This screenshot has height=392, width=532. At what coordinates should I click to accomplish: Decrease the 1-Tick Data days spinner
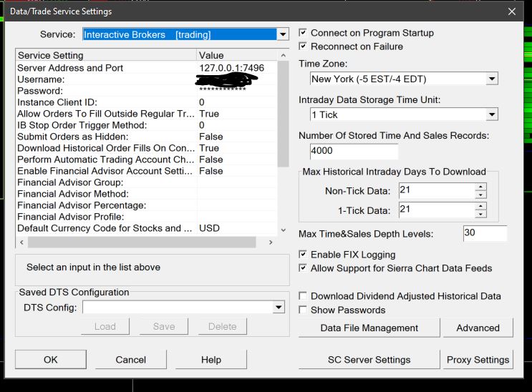[480, 214]
